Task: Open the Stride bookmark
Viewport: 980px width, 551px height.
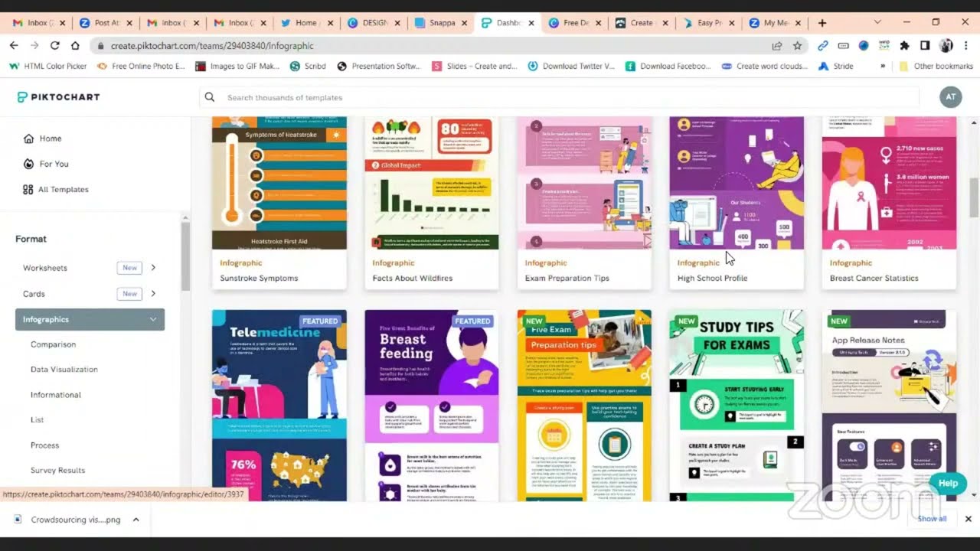Action: tap(835, 67)
